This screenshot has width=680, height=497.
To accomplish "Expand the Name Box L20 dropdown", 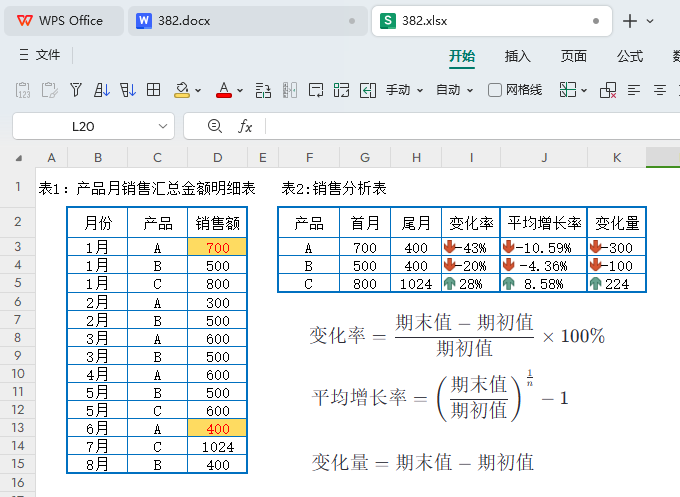I will click(x=163, y=126).
